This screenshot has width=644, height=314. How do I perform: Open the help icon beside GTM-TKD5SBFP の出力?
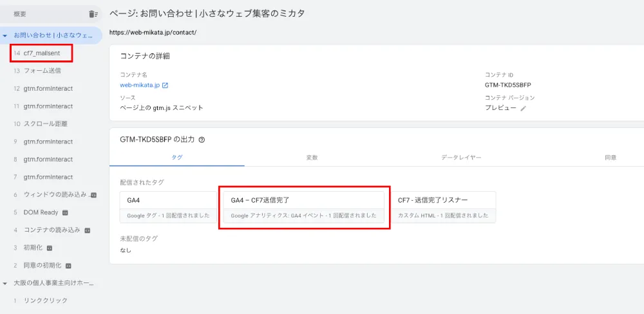[x=202, y=140]
